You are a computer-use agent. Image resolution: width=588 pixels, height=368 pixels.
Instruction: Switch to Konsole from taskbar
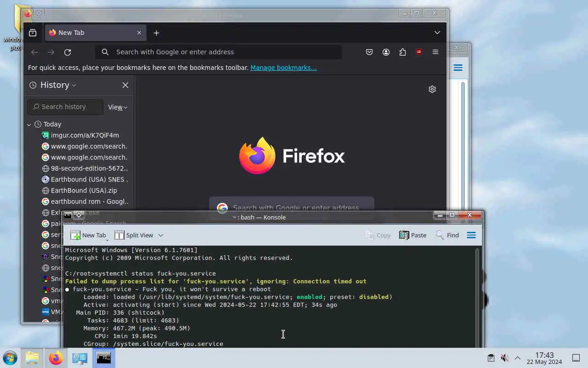104,358
